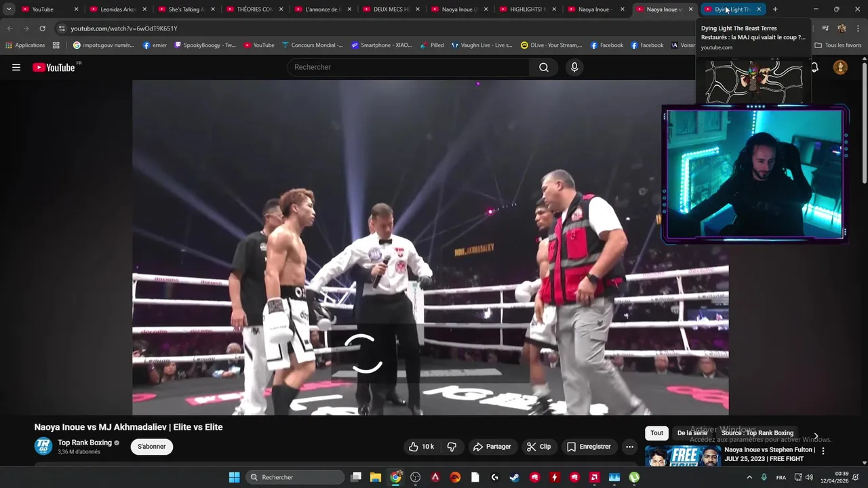The width and height of the screenshot is (868, 488).
Task: Open the ernier Facebook bookmark
Action: 155,45
